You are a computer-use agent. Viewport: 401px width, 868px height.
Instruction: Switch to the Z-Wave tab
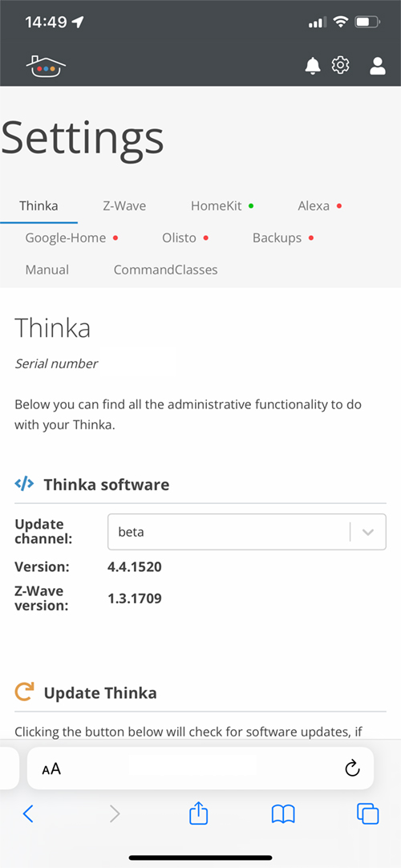[x=124, y=206]
